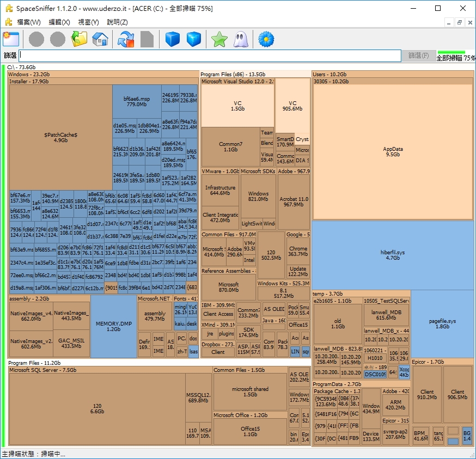Click the ARM 420.2Mb block
476x459 pixels.
click(395, 405)
